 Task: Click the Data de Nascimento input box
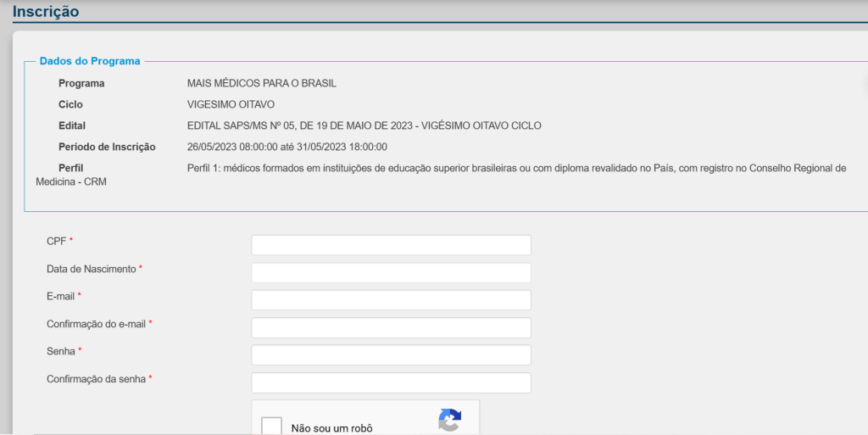pos(391,273)
